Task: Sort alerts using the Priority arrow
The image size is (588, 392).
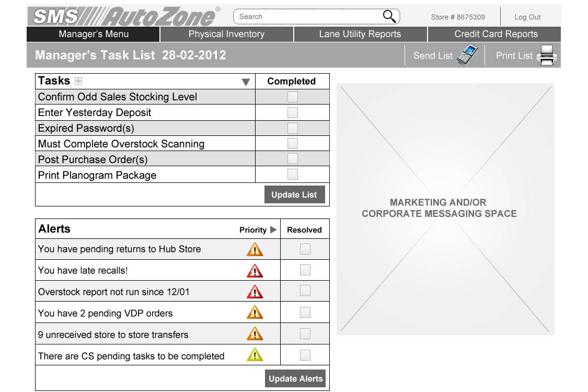Action: [x=273, y=230]
